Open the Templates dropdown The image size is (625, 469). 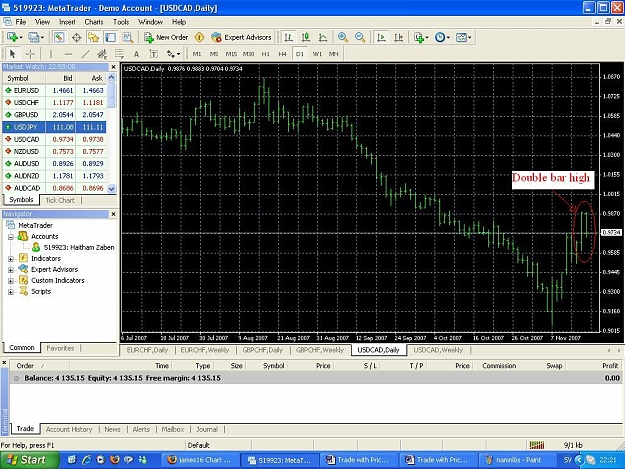(x=463, y=37)
